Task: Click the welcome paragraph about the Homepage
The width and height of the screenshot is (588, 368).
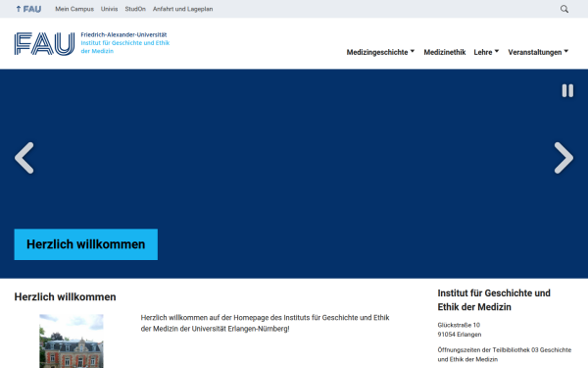Action: tap(265, 323)
